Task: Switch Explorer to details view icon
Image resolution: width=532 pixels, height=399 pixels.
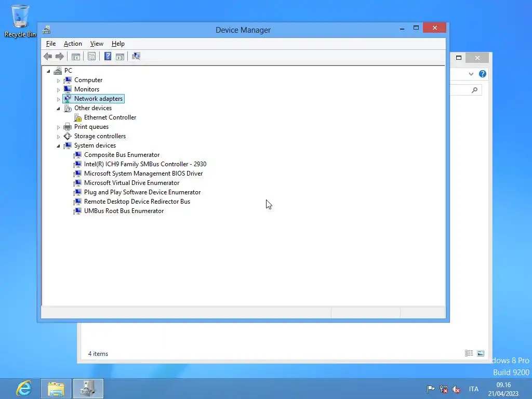Action: click(469, 353)
